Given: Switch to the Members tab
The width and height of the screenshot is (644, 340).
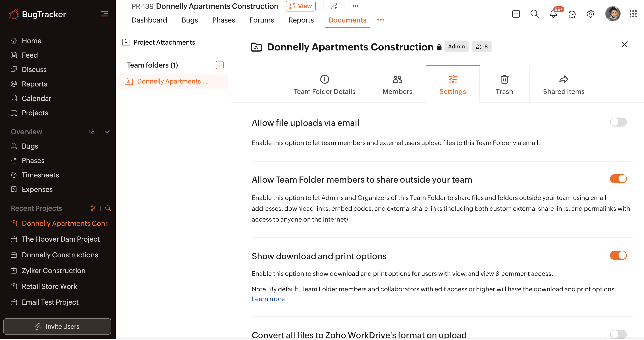Looking at the screenshot, I should [397, 84].
